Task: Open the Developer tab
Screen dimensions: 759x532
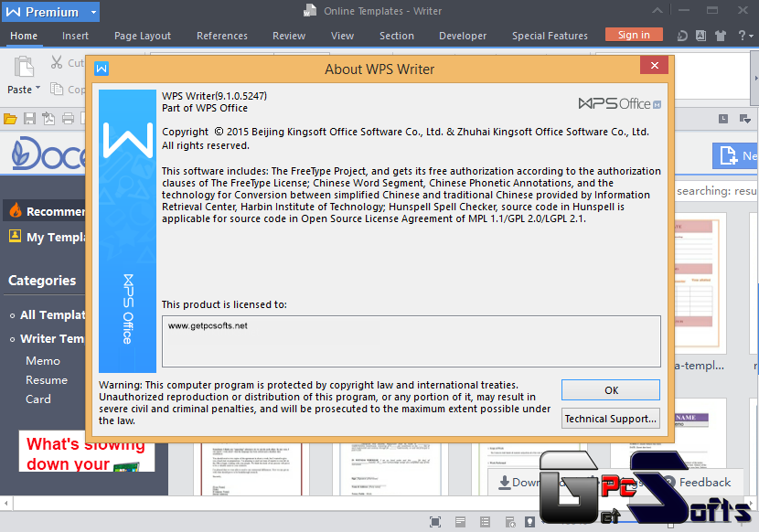Action: [463, 36]
